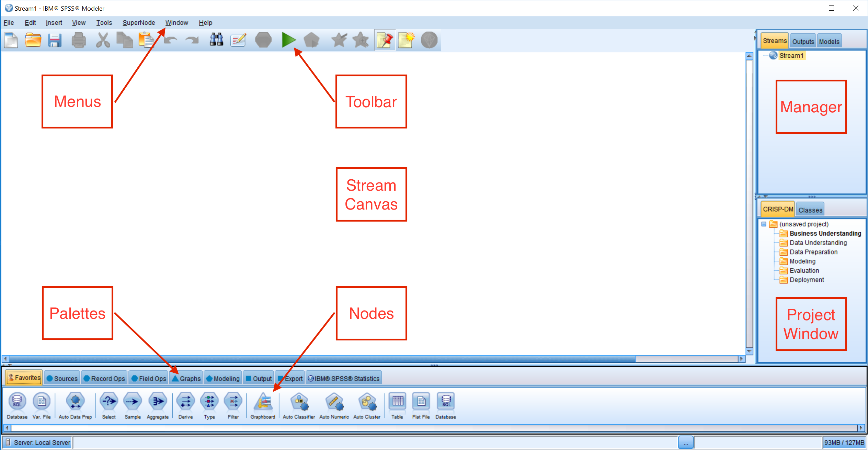Paste with the clipboard icon

coord(146,40)
